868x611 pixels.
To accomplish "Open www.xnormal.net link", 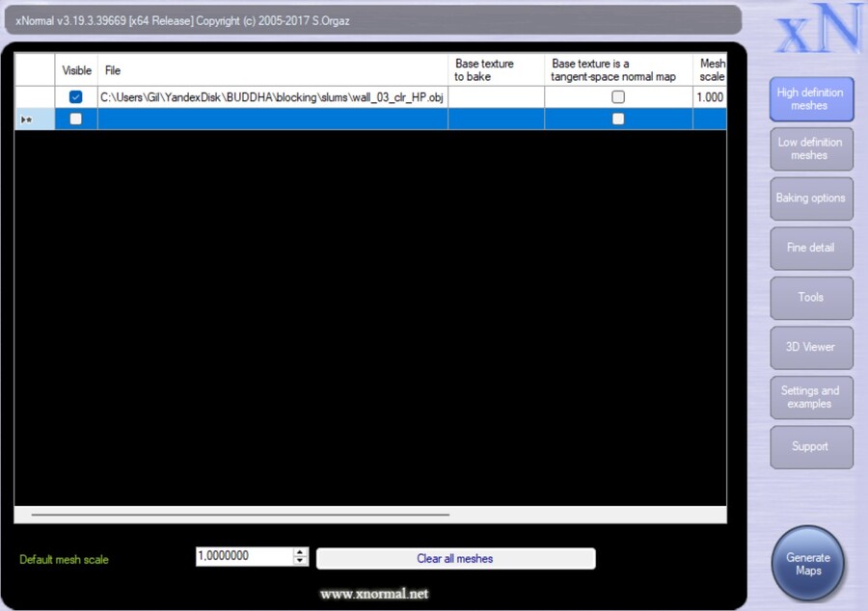I will 374,594.
